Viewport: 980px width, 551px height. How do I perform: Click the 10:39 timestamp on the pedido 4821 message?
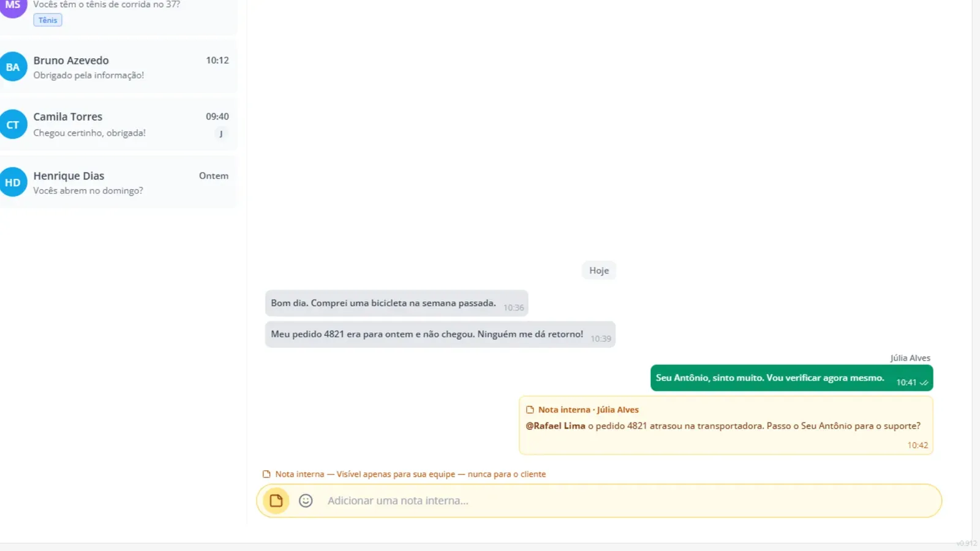coord(601,339)
